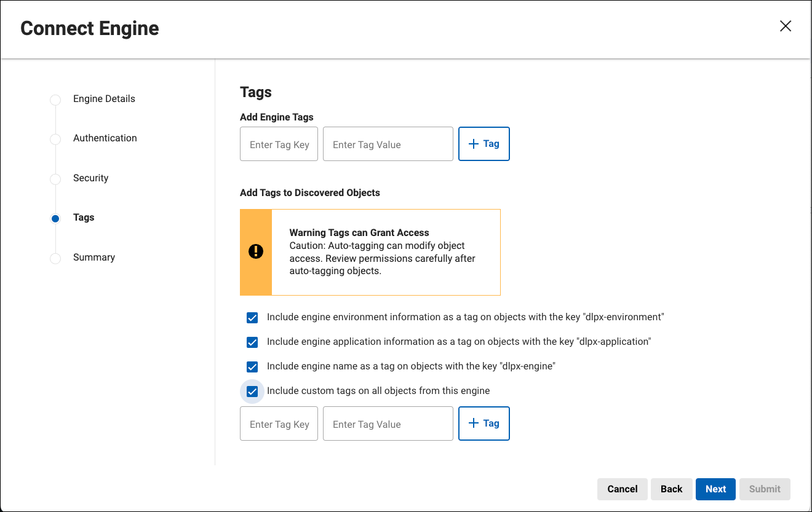Click the active Tags step dot

(x=55, y=218)
